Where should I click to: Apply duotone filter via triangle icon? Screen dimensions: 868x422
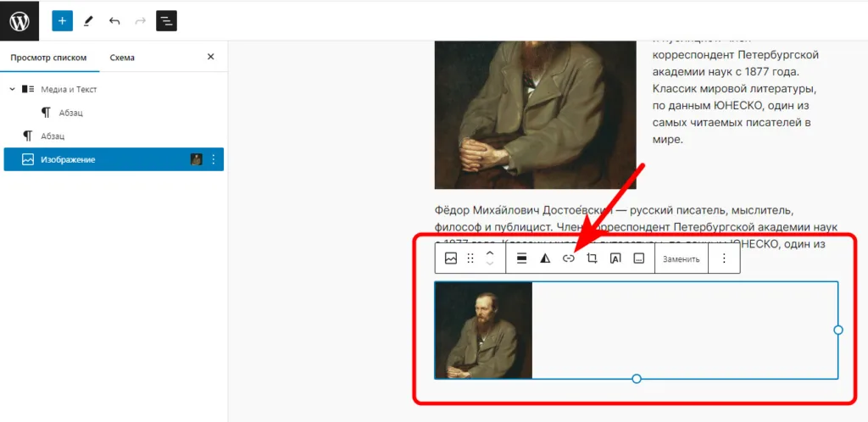(x=546, y=258)
